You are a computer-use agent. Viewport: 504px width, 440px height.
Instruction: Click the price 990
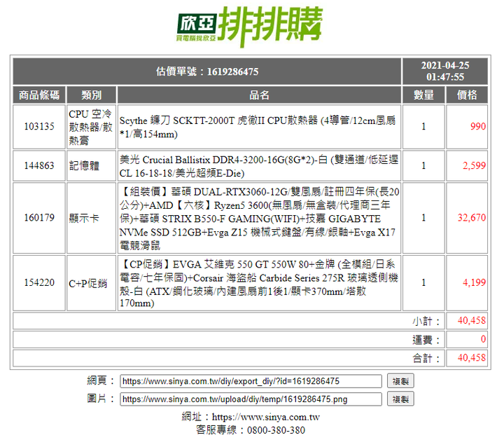(x=478, y=126)
